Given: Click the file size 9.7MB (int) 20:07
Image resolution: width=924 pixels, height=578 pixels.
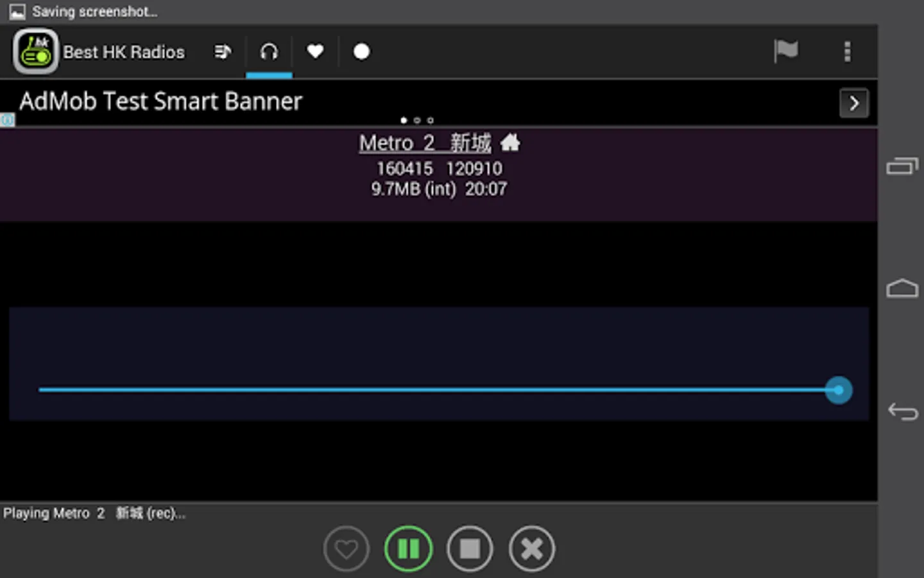Looking at the screenshot, I should pos(439,189).
